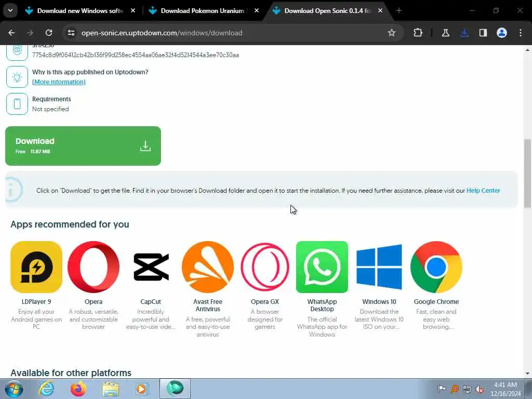Image resolution: width=532 pixels, height=399 pixels.
Task: Open Chrome Labs flask icon
Action: tap(445, 33)
